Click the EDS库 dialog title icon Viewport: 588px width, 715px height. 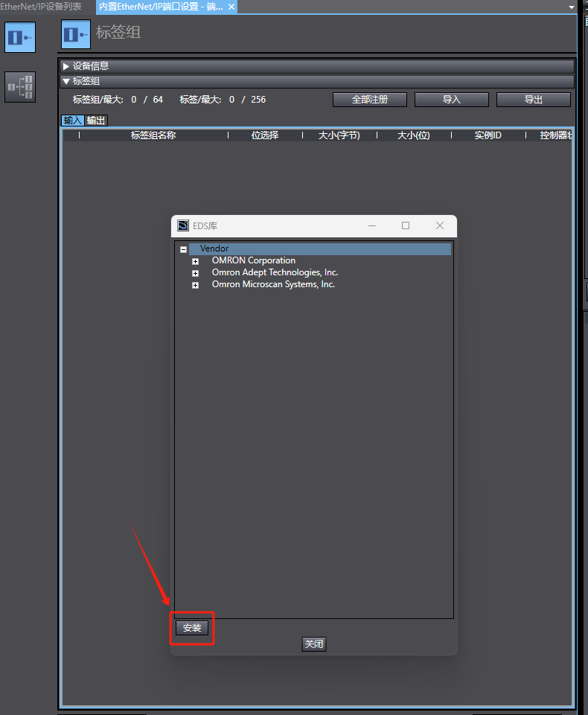tap(183, 225)
